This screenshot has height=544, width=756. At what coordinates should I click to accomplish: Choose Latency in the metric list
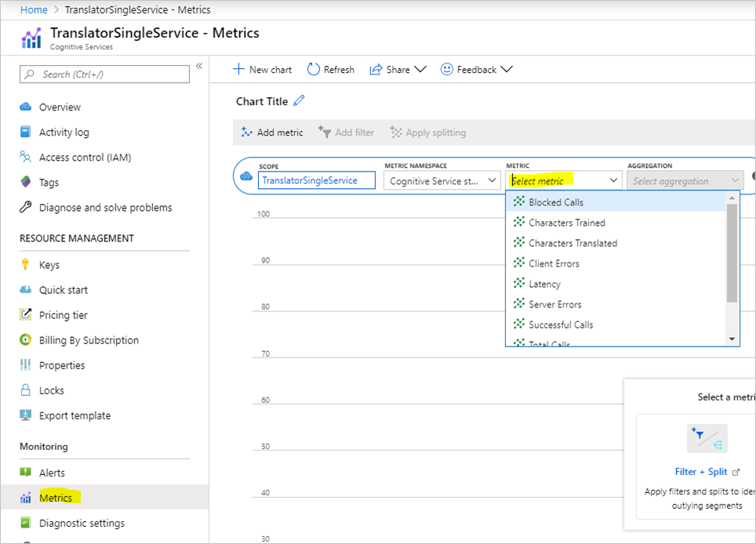(544, 284)
